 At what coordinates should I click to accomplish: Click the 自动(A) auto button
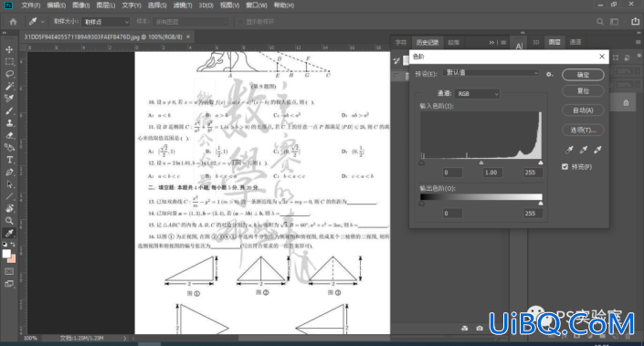583,110
